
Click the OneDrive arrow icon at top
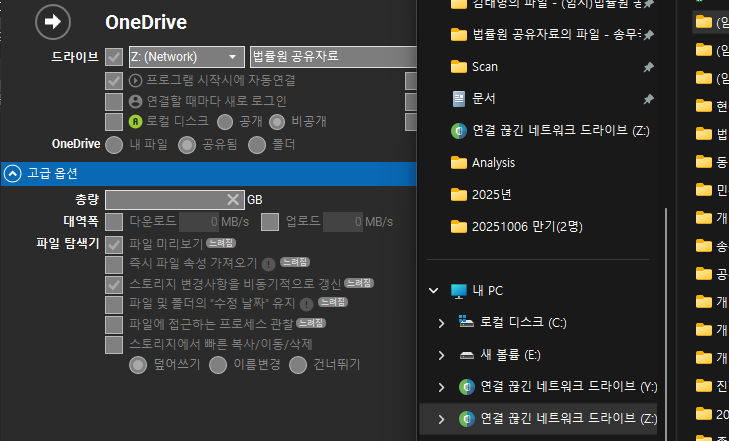[x=52, y=21]
